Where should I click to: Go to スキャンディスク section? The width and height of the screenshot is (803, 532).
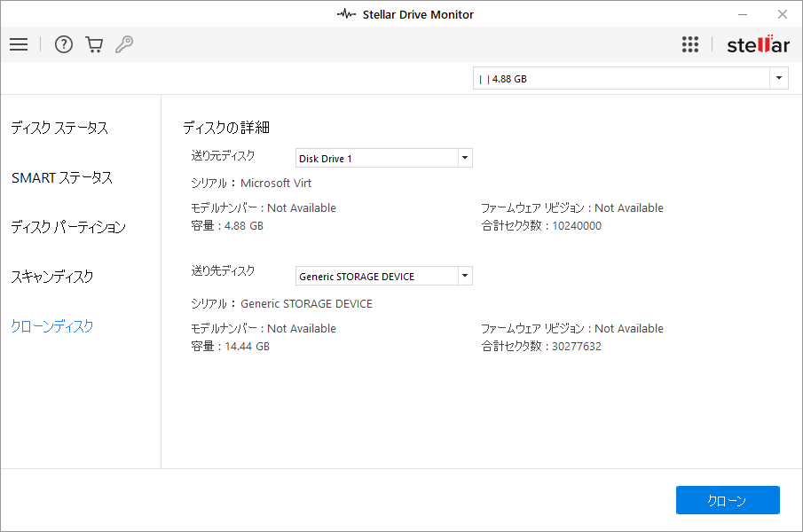[52, 277]
